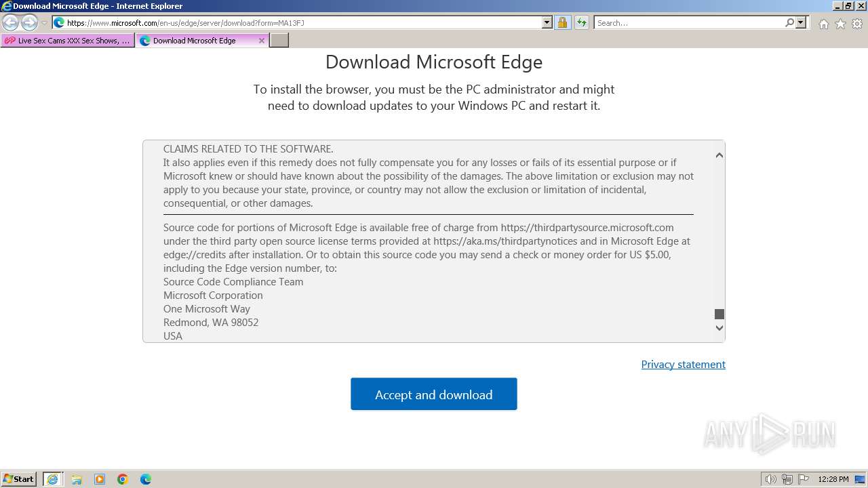Click the thirdpartysource.microsoft.com URL text

pyautogui.click(x=587, y=227)
